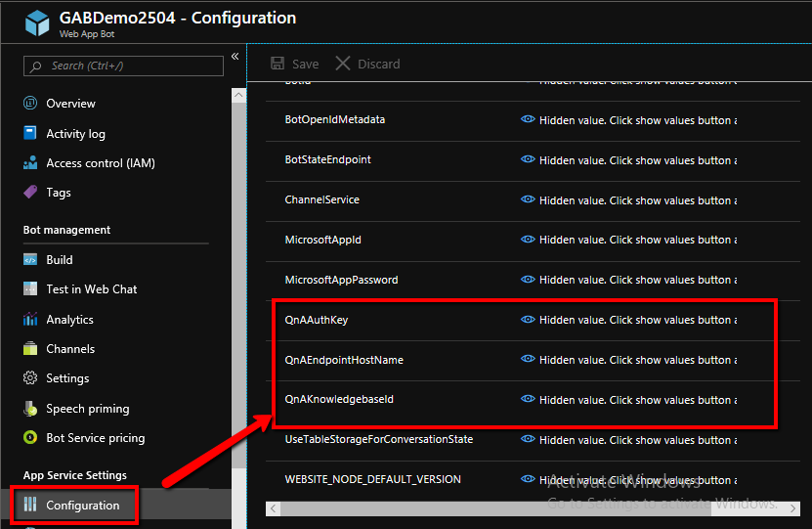Click the Overview icon in sidebar
Image resolution: width=812 pixels, height=529 pixels.
(x=30, y=103)
